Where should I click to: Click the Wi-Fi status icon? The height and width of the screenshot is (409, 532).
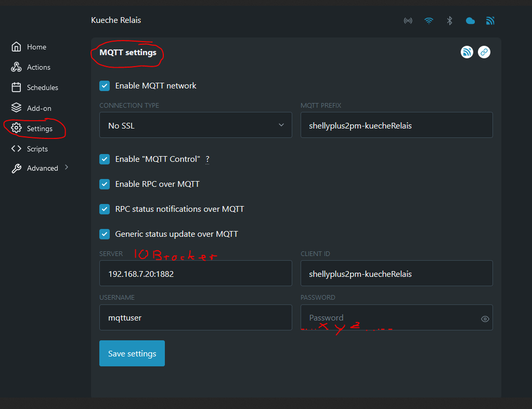[x=429, y=21]
